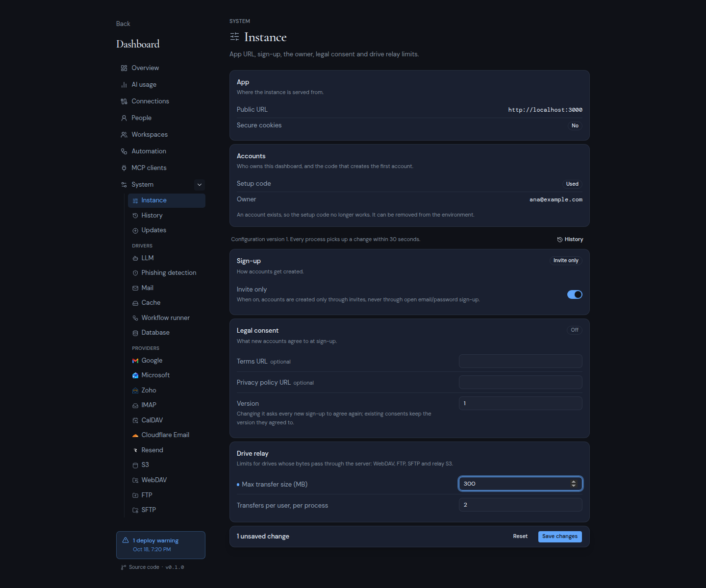
Task: Go Back from the dashboard
Action: click(x=123, y=24)
